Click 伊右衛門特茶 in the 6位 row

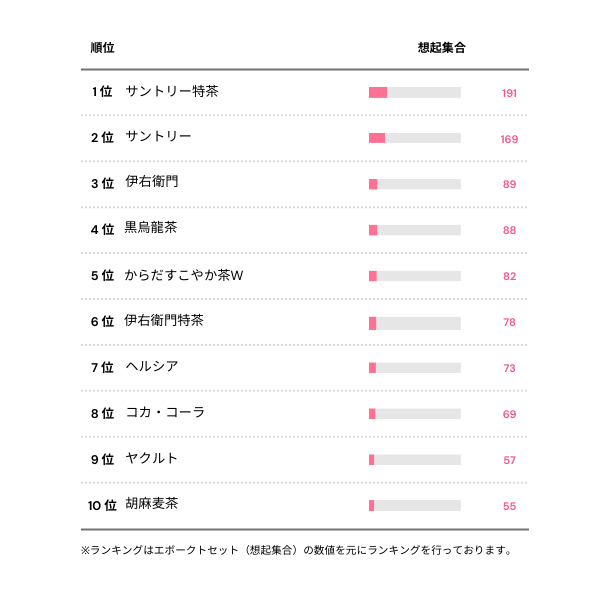(164, 321)
